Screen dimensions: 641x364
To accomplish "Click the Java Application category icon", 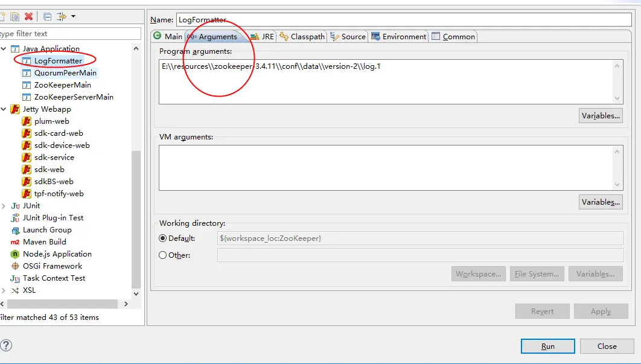I will pos(15,49).
